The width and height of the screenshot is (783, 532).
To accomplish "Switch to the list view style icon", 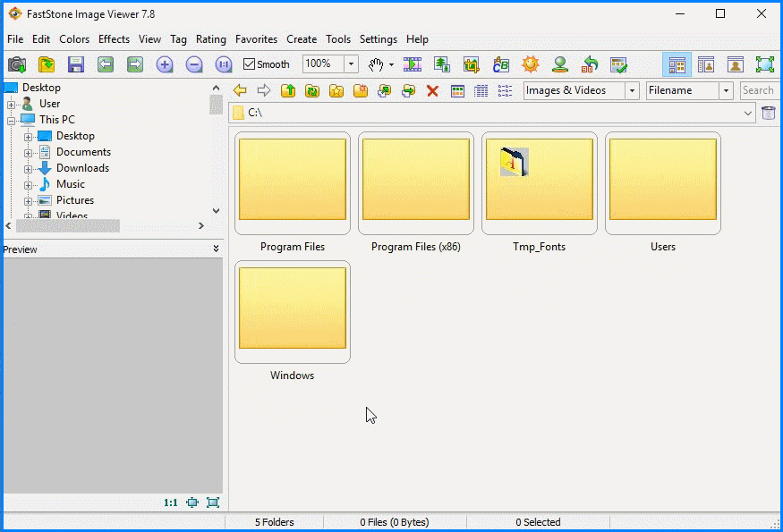I will pyautogui.click(x=505, y=91).
